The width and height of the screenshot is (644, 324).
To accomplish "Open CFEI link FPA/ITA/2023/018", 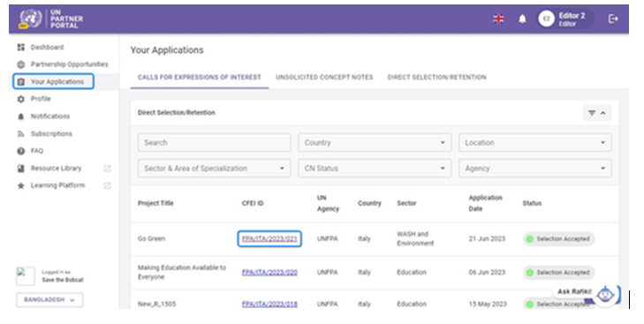I will click(x=269, y=305).
